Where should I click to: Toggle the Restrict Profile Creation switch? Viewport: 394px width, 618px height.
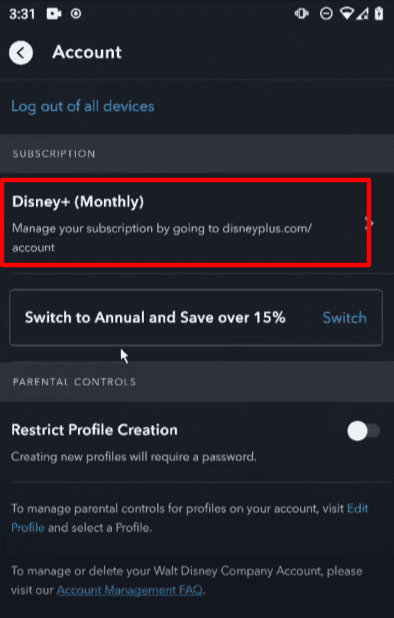(x=363, y=431)
